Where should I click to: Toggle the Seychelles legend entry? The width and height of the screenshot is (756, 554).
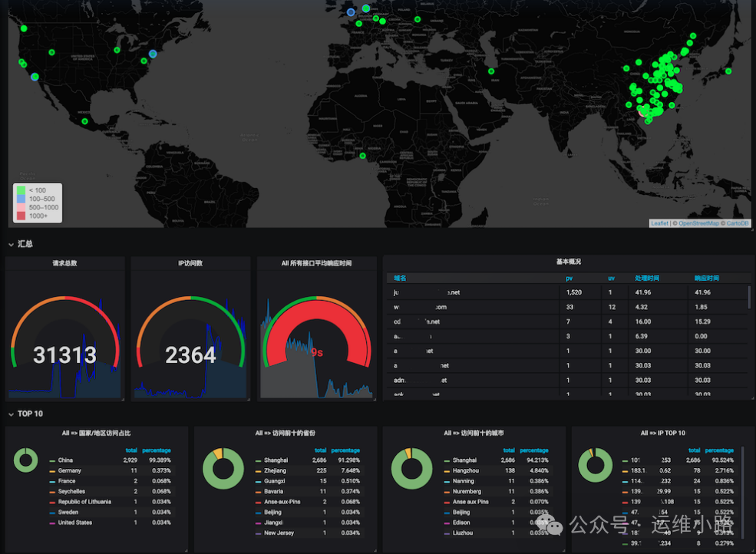click(x=71, y=491)
